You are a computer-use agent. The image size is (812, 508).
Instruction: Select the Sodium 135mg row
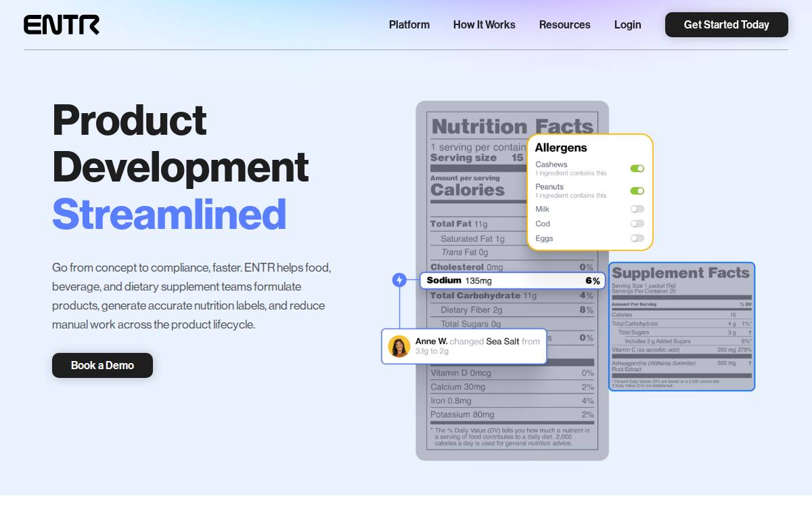coord(513,280)
